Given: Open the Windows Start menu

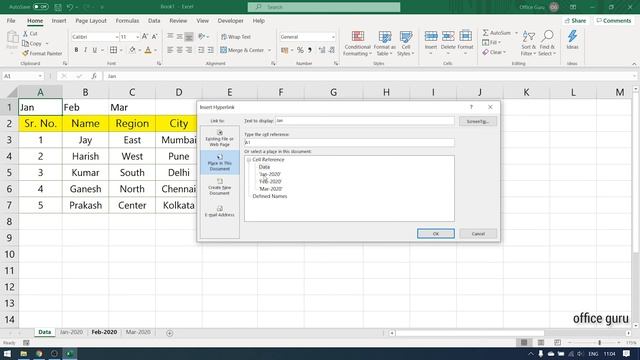Looking at the screenshot, I should 7,353.
